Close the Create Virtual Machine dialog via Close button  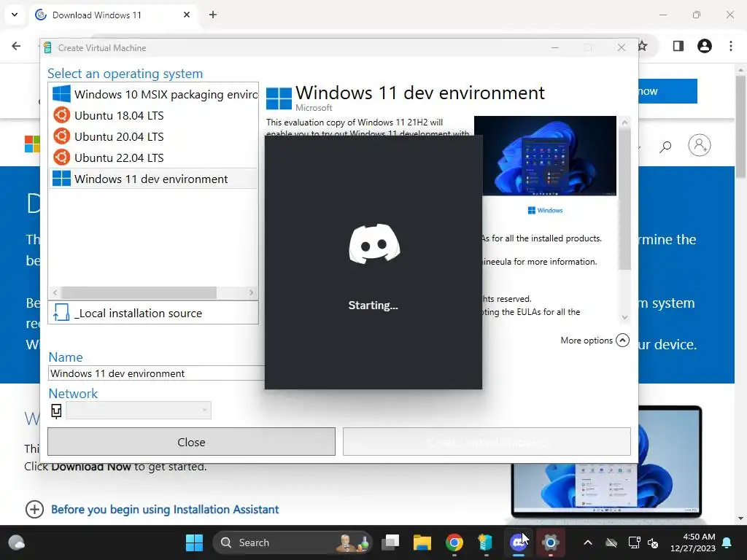(192, 442)
